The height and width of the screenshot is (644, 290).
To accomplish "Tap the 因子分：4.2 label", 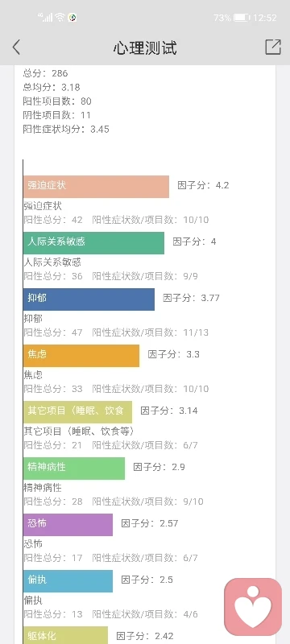I will [203, 185].
